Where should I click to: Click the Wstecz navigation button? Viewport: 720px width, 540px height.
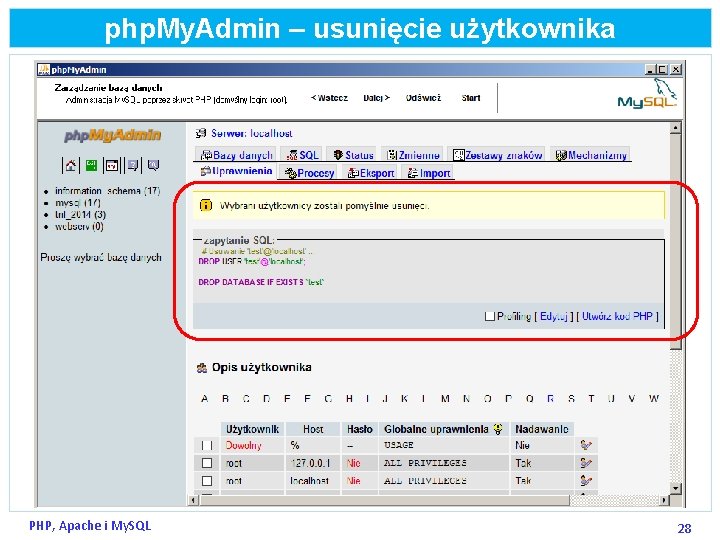click(329, 98)
